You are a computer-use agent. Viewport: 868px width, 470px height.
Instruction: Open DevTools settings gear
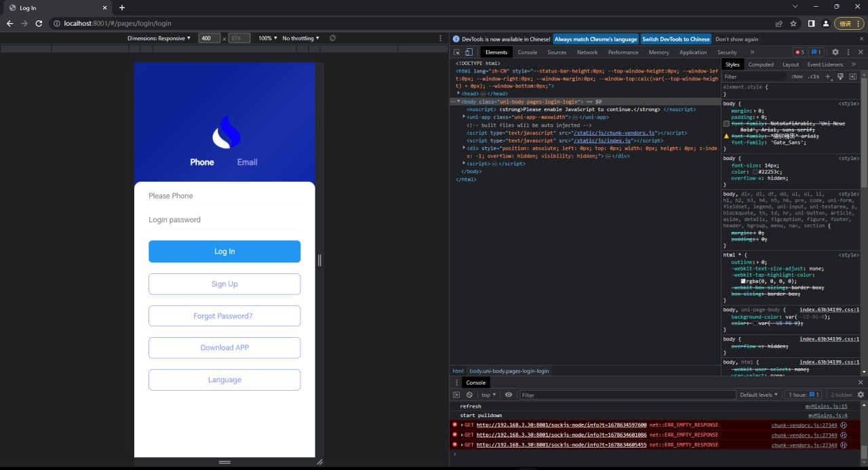pos(835,52)
